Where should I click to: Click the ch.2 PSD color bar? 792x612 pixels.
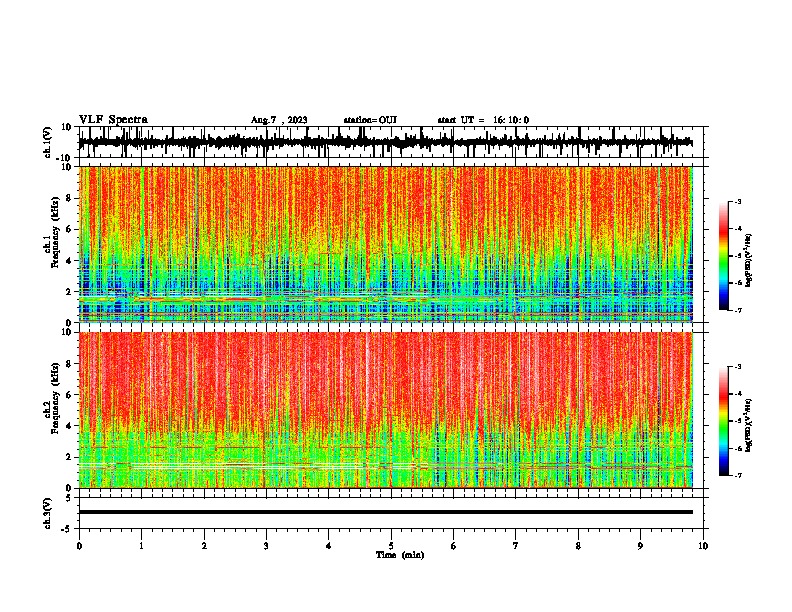724,421
